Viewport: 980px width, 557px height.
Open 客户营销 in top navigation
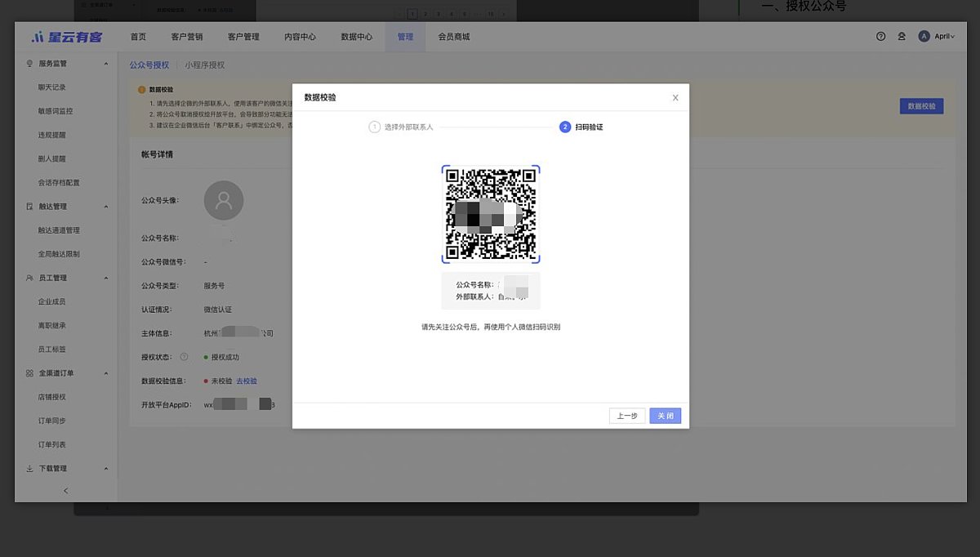tap(187, 37)
